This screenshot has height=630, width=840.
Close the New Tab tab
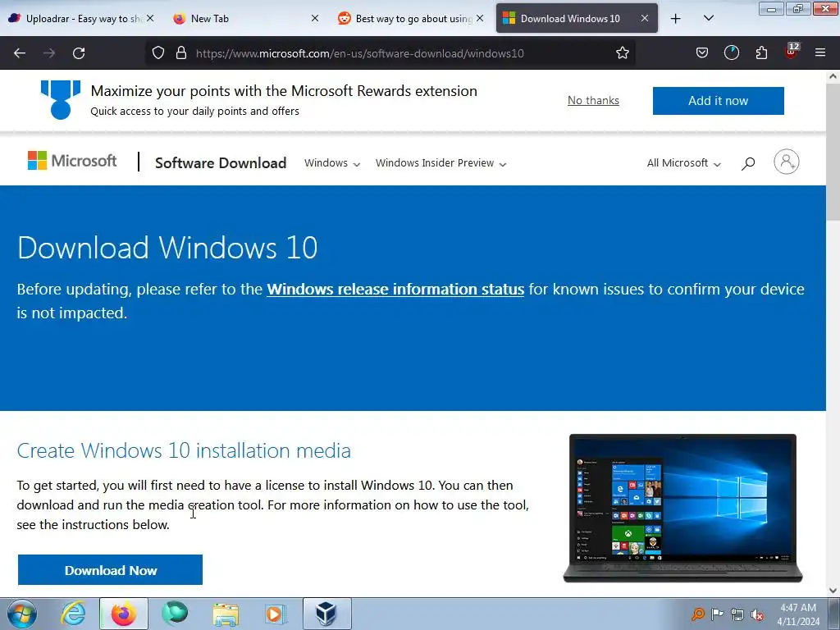tap(315, 18)
